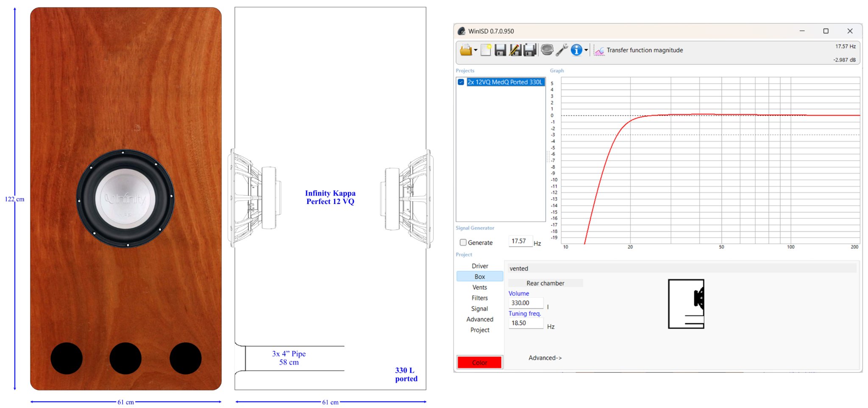Save the project with floppy disk icon

[x=501, y=50]
